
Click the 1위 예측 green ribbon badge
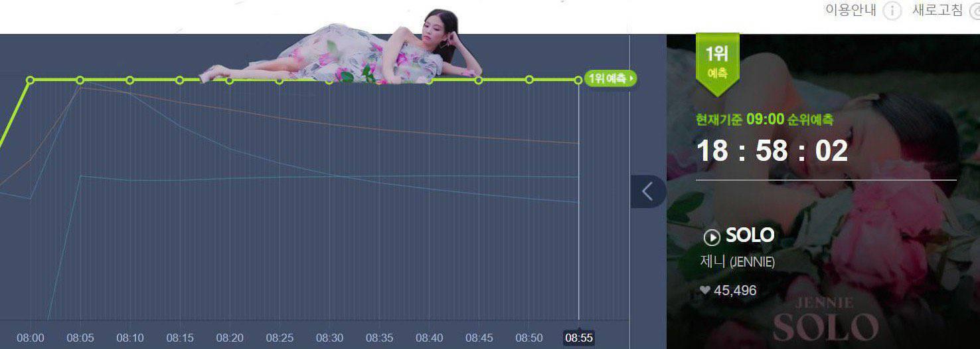click(717, 62)
